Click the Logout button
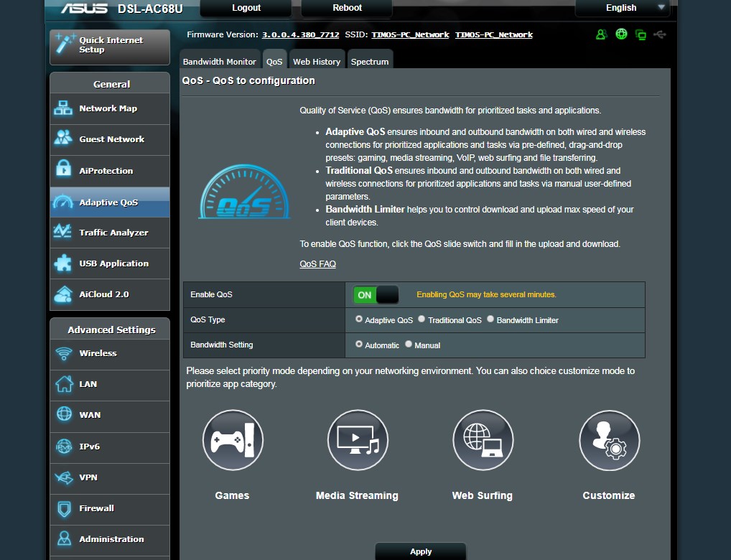Image resolution: width=731 pixels, height=560 pixels. point(246,8)
